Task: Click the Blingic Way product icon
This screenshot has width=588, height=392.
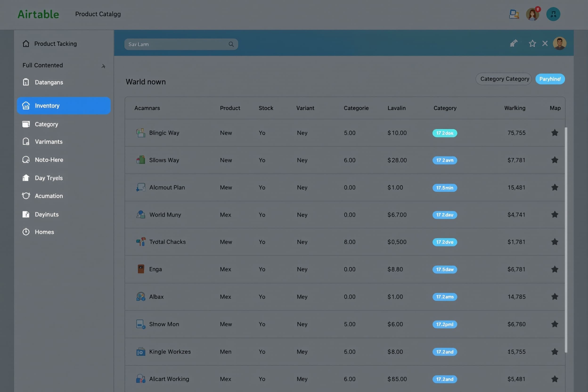Action: click(x=141, y=133)
